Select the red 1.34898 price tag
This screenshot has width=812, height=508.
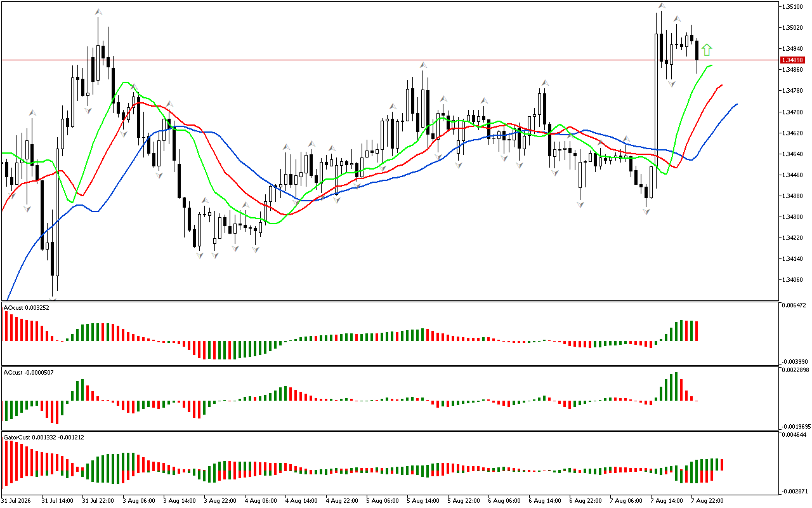794,60
